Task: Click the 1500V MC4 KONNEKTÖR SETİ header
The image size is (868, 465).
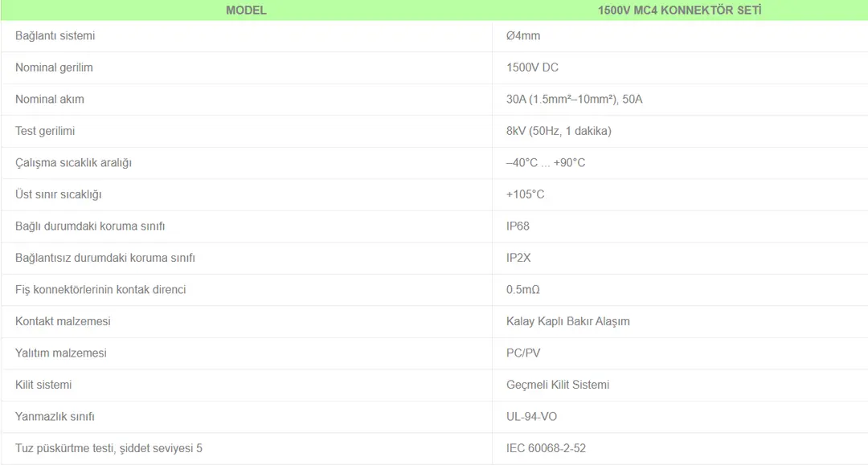Action: click(x=680, y=10)
